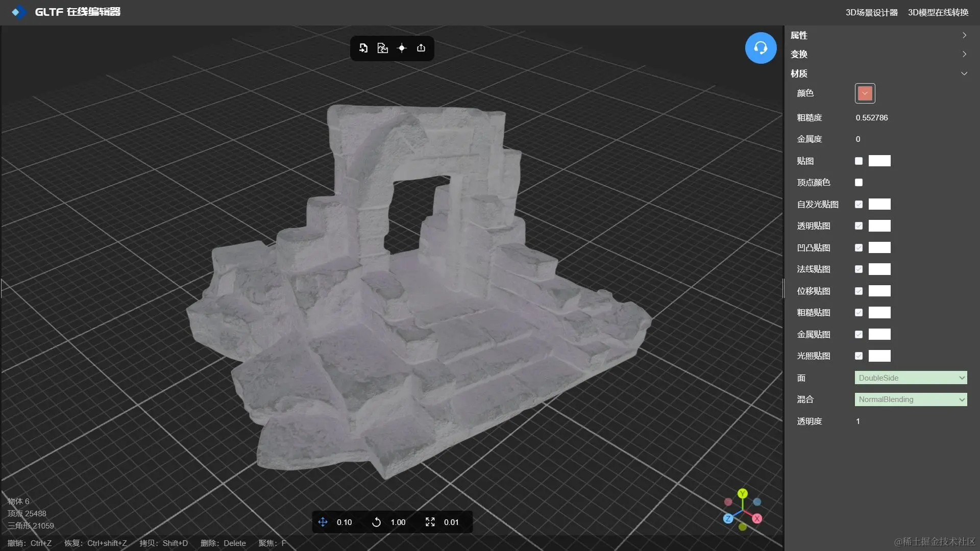Viewport: 980px width, 551px height.
Task: Open the DoubleSide face dropdown
Action: [x=911, y=378]
